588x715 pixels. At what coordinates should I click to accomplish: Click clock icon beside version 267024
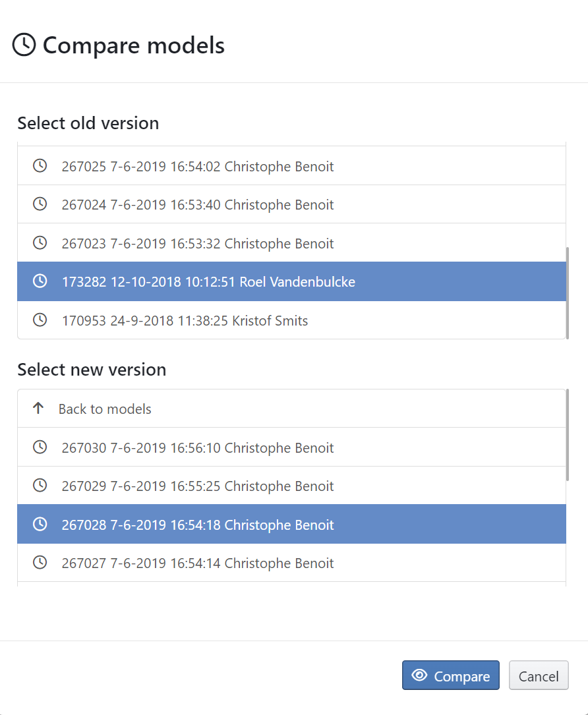point(40,204)
